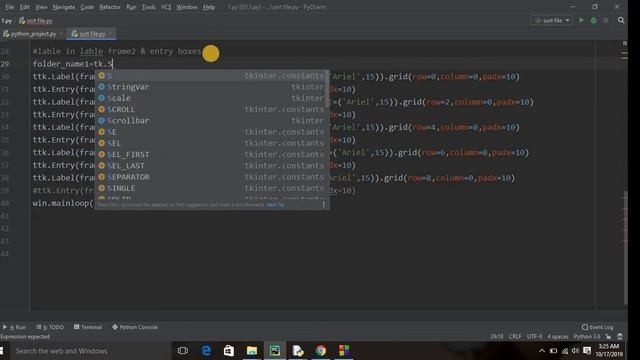
Task: Open the Event Log panel
Action: [598, 327]
